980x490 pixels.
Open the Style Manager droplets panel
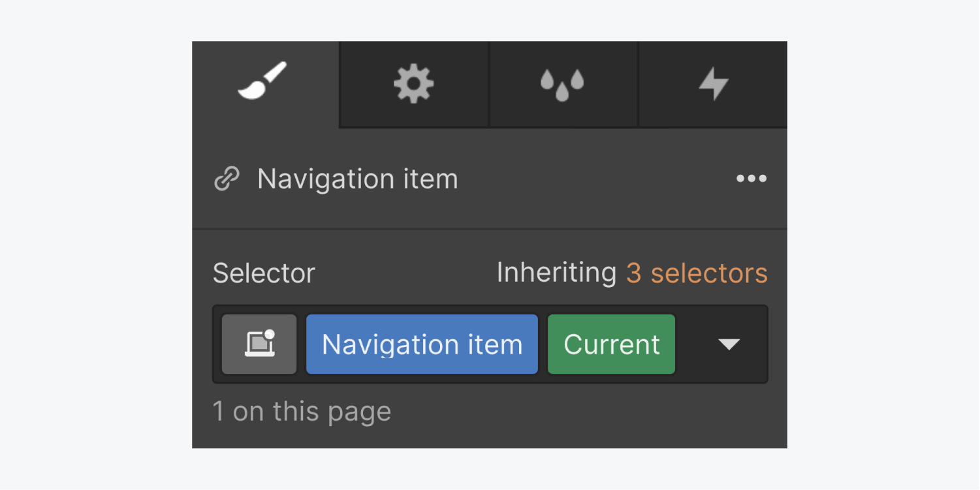coord(563,83)
